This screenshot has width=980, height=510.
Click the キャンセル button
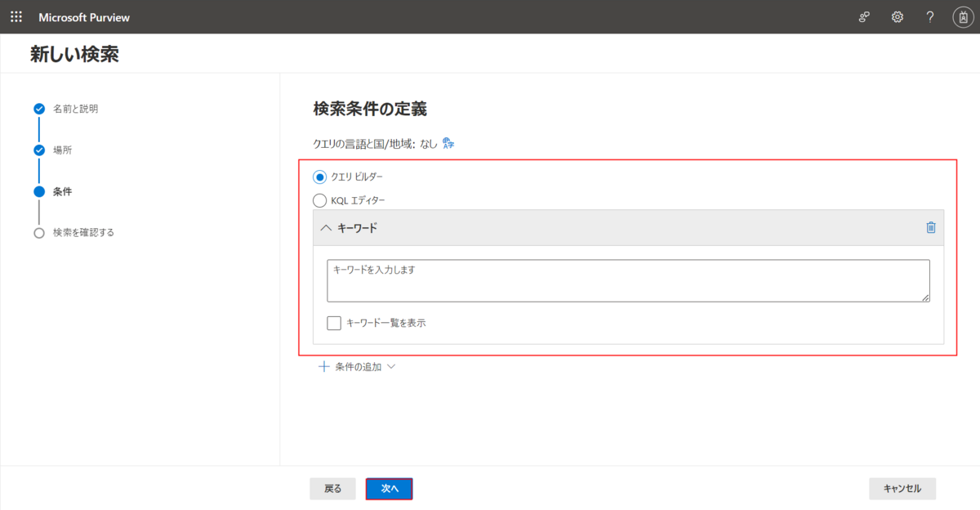point(902,489)
